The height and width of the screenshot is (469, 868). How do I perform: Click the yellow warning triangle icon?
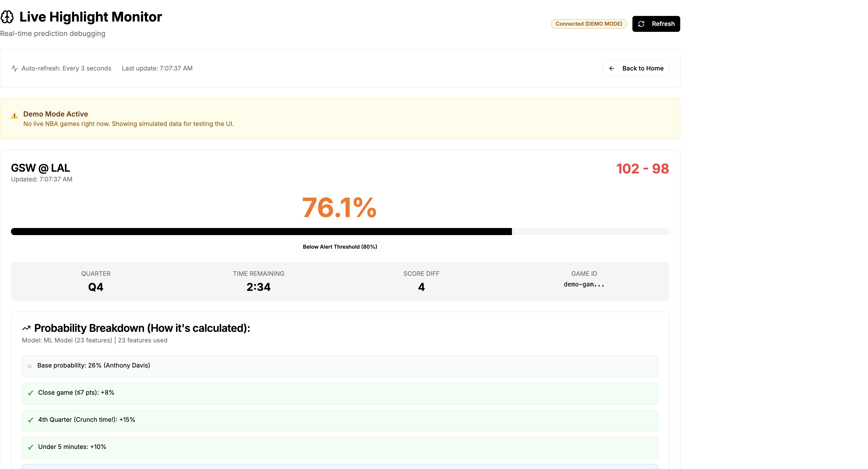coord(14,116)
